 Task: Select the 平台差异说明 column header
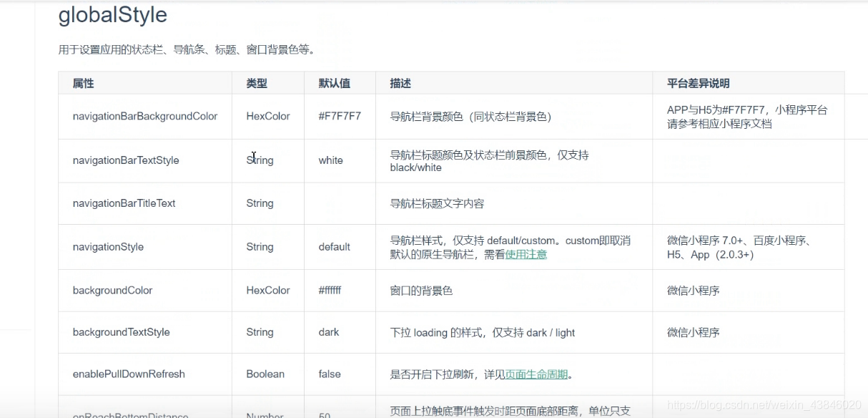tap(699, 83)
